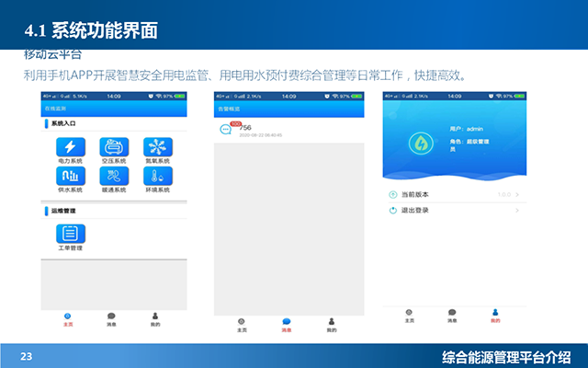Click the 系统入口 section header

pos(63,123)
